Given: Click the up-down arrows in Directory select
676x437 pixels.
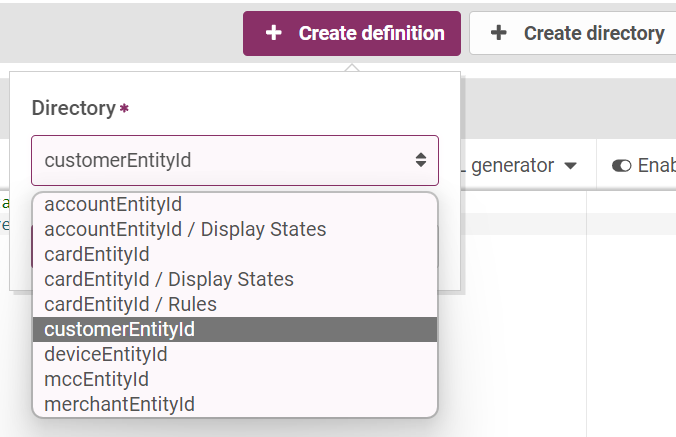Looking at the screenshot, I should (420, 160).
